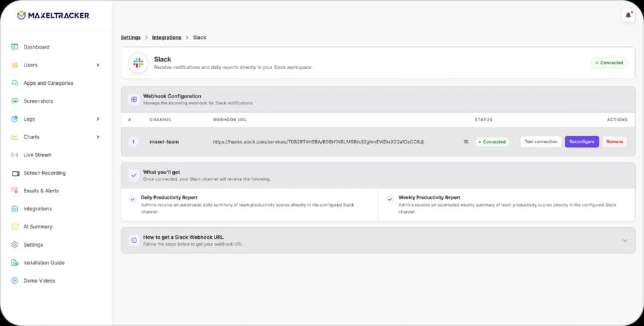Click the AI Summary icon
Image resolution: width=644 pixels, height=326 pixels.
15,227
